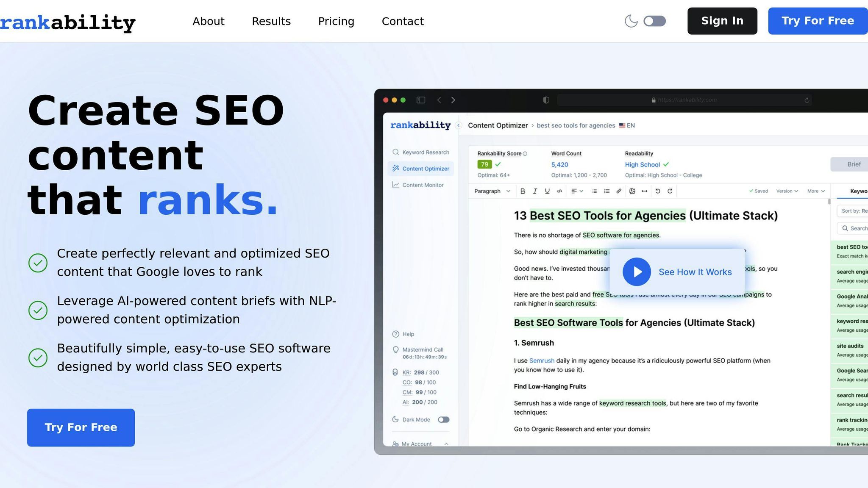Open the Version dropdown
868x488 pixels.
[x=787, y=191]
